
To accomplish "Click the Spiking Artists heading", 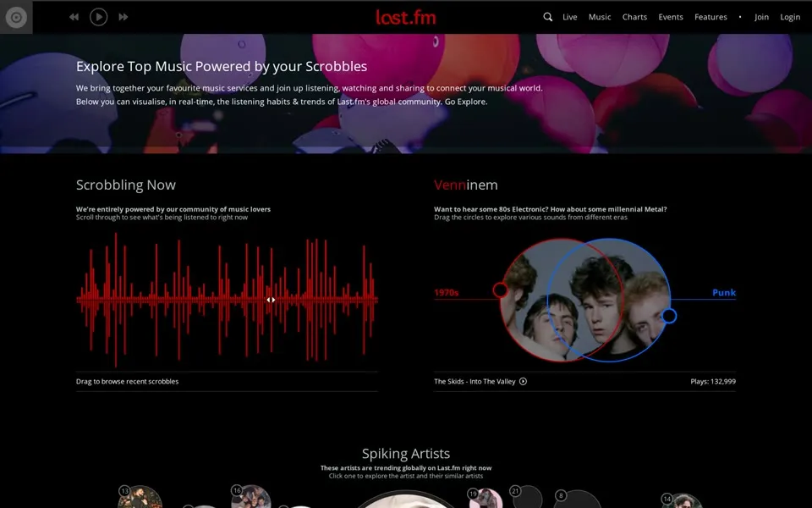I will click(x=405, y=454).
